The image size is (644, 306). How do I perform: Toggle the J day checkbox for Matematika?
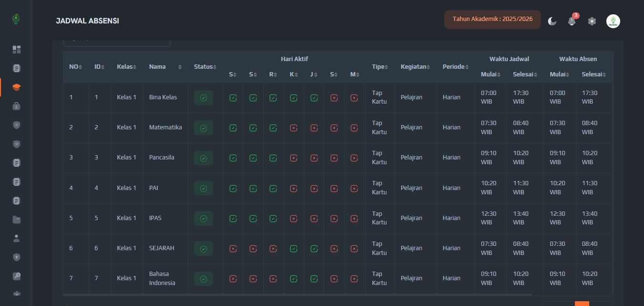(x=314, y=128)
